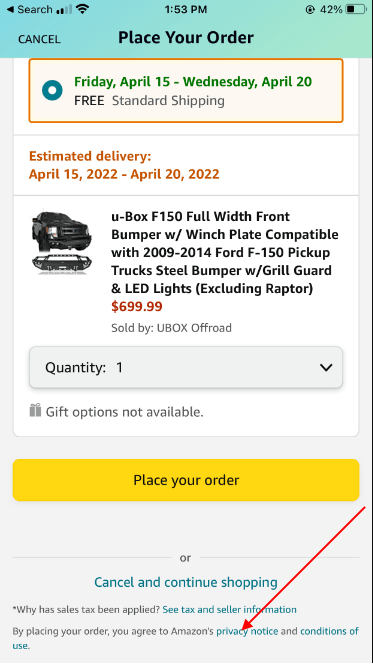
Task: Open Cancel and continue shopping link
Action: click(x=186, y=582)
